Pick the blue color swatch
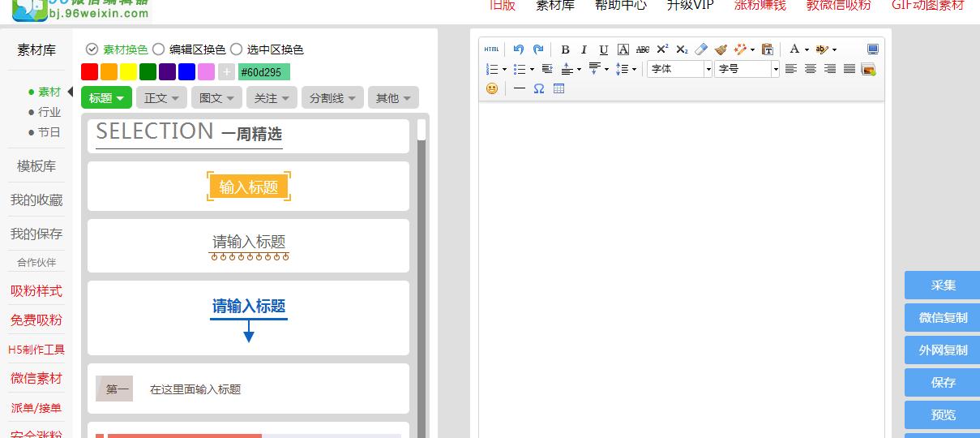The width and height of the screenshot is (980, 438). (x=186, y=72)
